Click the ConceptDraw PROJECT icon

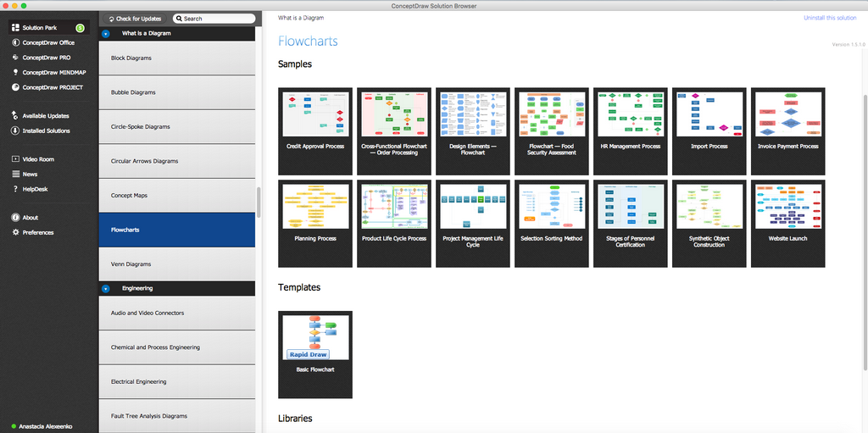[15, 87]
